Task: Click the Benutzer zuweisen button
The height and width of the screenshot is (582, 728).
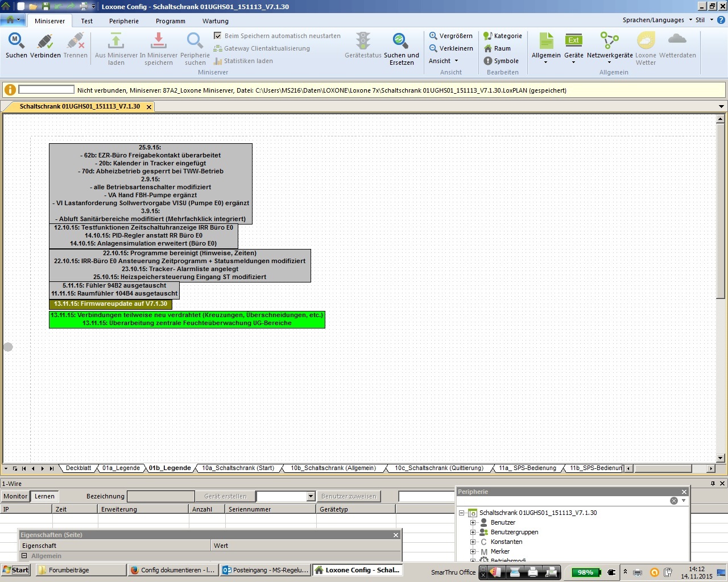Action: [349, 496]
